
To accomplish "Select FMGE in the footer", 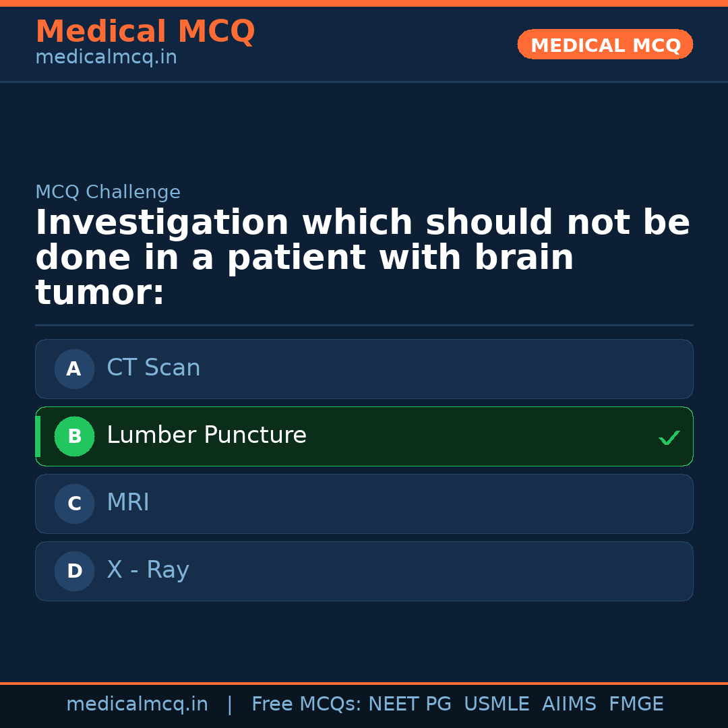I will [636, 704].
